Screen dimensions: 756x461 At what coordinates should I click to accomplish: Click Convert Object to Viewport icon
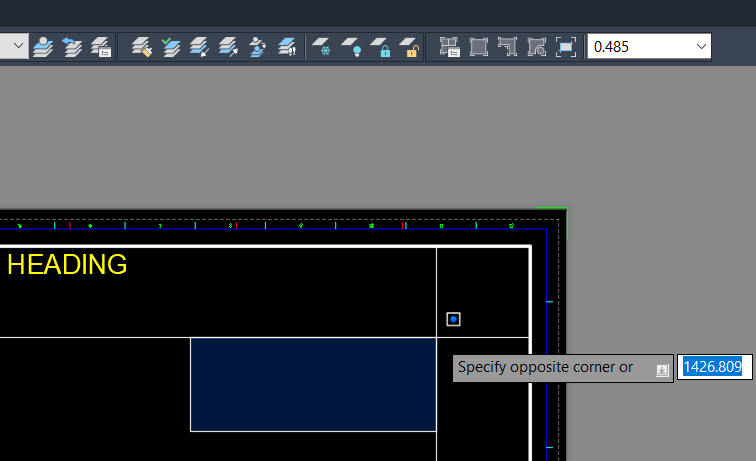coord(537,47)
